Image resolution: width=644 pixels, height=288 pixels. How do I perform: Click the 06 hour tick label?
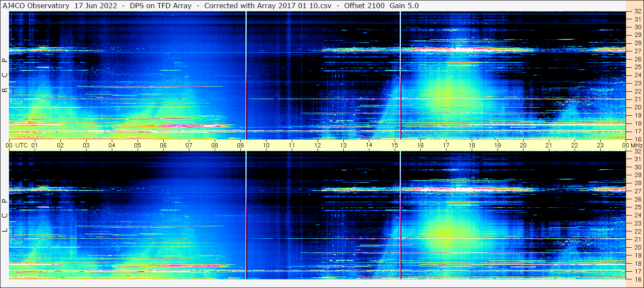pos(163,145)
